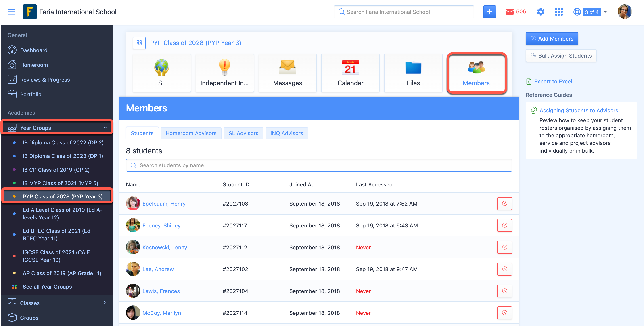The width and height of the screenshot is (644, 326).
Task: Select IB MYP Class of 2021 (MYP 5)
Action: [60, 183]
